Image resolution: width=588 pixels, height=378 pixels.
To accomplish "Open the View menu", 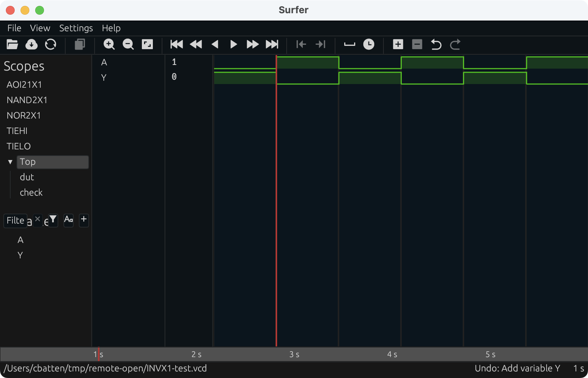I will click(40, 28).
